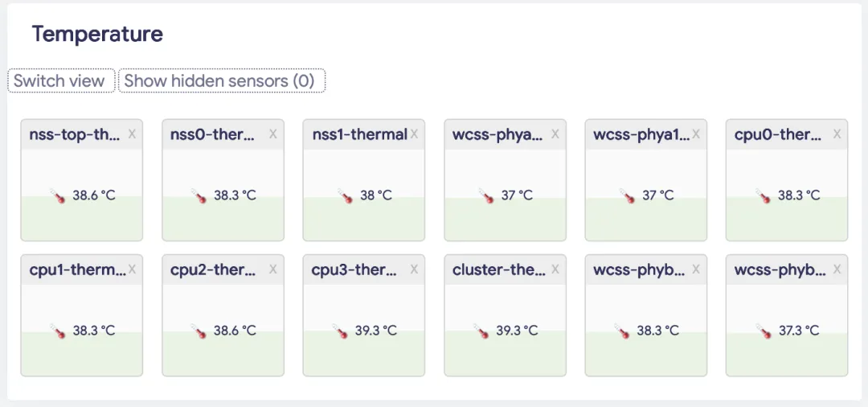Hide wcss-phyb sensor showing 37.3 °C
Image resolution: width=868 pixels, height=407 pixels.
click(837, 269)
